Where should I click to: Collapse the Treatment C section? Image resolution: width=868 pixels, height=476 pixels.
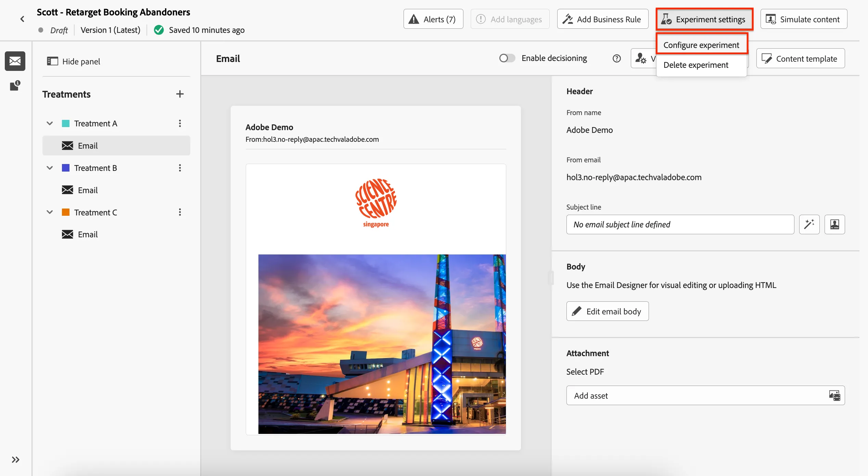click(50, 212)
